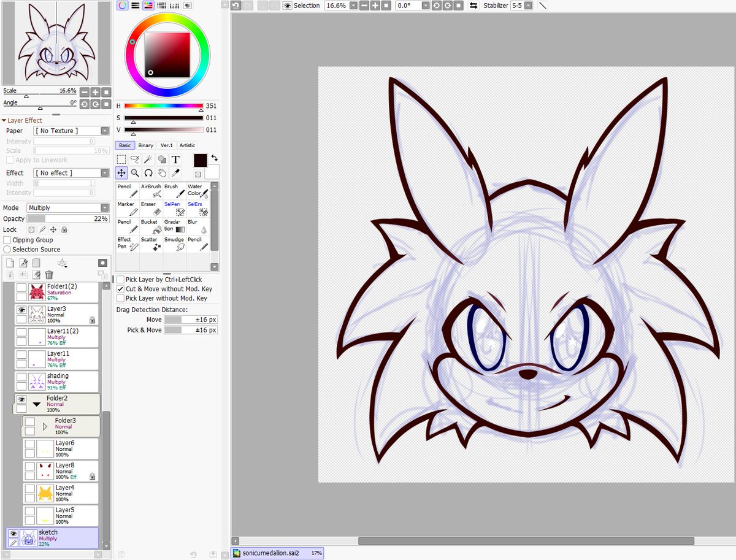This screenshot has height=560, width=736.
Task: Hide the sketch layer
Action: tap(13, 534)
